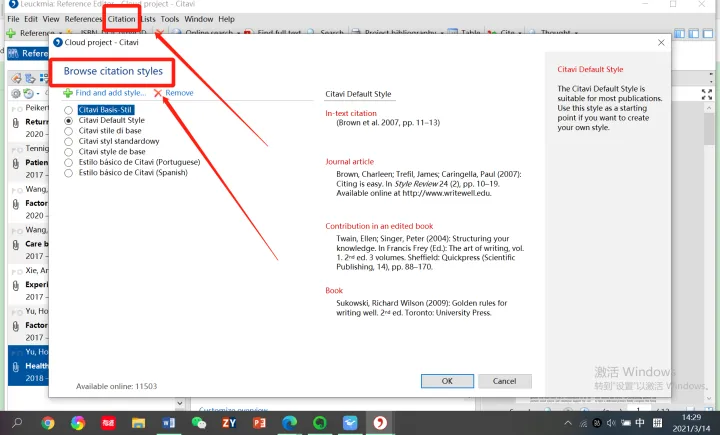
Task: Open the Tools menu
Action: 169,19
